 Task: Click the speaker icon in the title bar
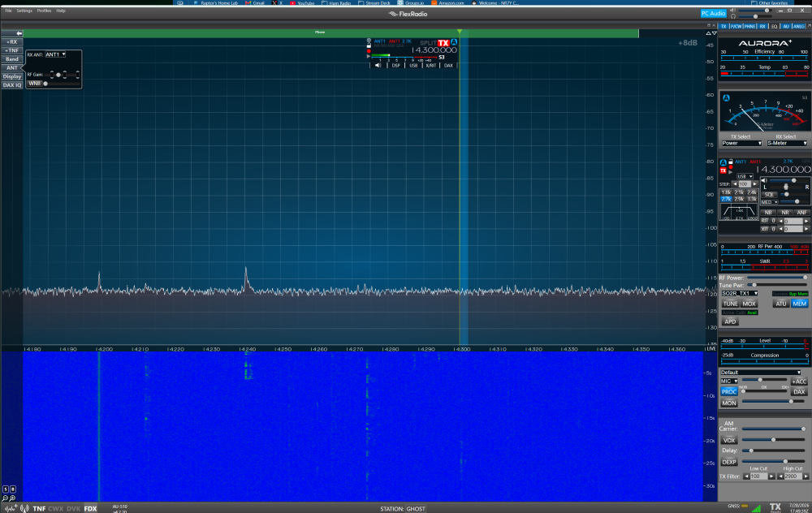pos(732,11)
